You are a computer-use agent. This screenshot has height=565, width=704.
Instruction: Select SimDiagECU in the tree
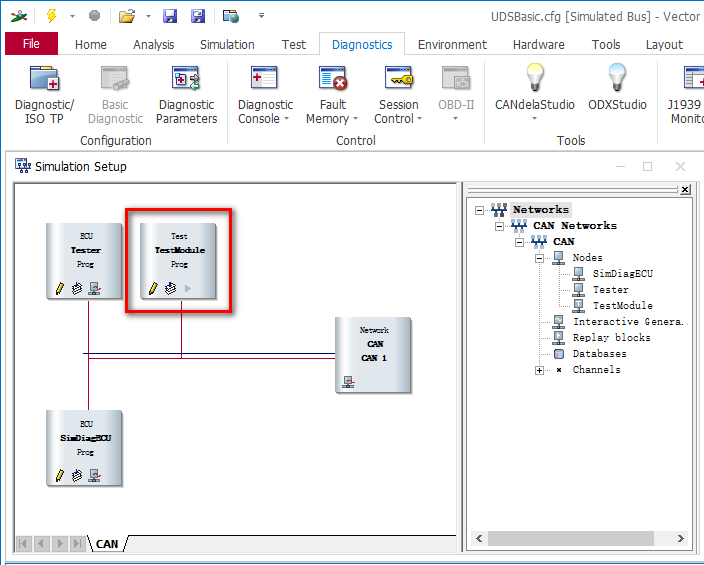coord(622,274)
